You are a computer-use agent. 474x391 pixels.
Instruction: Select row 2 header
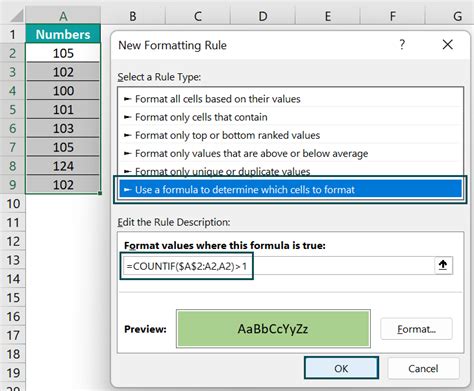pos(13,53)
